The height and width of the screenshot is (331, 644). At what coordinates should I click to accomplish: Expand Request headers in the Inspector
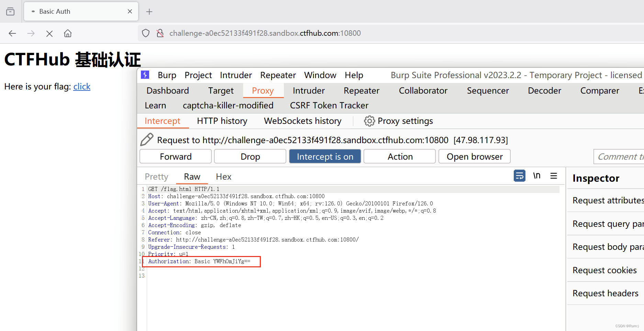[605, 293]
